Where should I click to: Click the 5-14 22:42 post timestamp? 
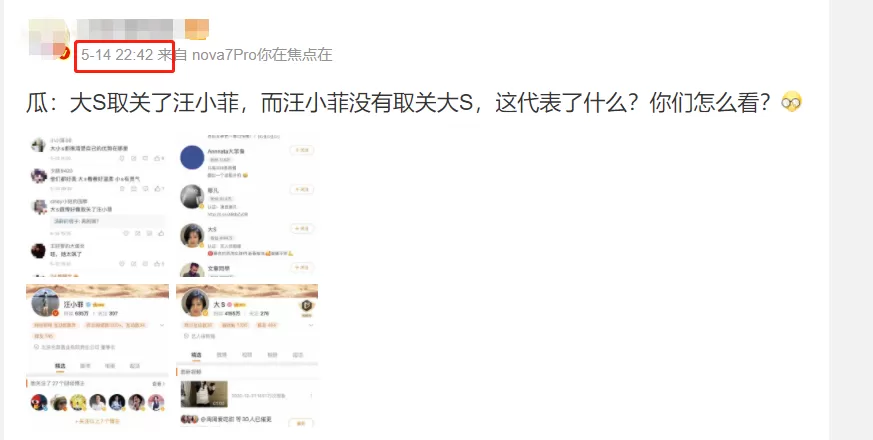(x=117, y=55)
